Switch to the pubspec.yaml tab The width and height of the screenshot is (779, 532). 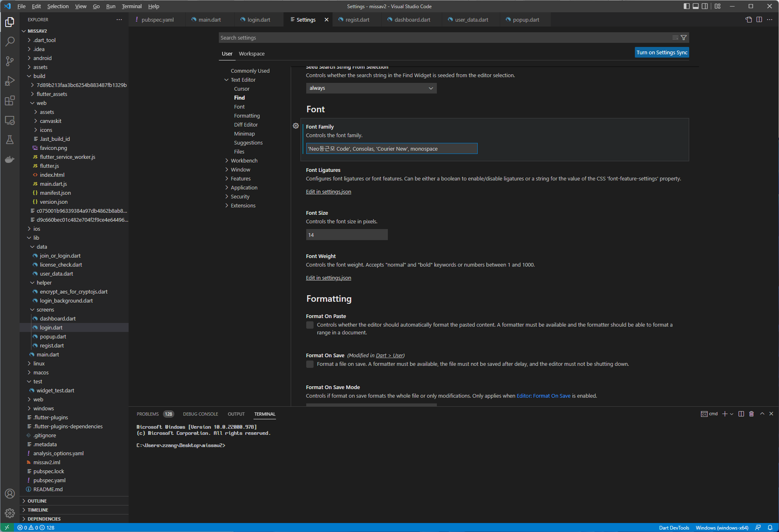pyautogui.click(x=158, y=20)
